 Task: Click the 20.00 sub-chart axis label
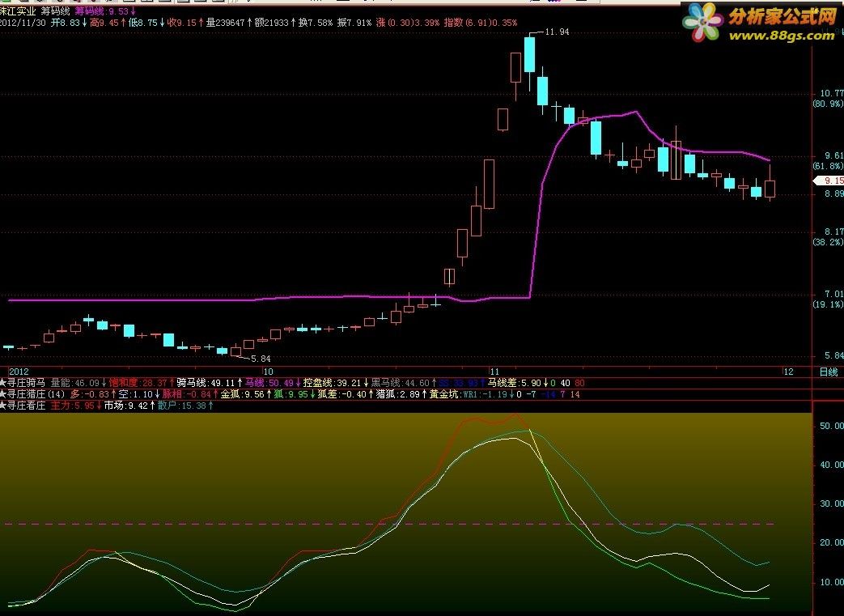(x=832, y=543)
